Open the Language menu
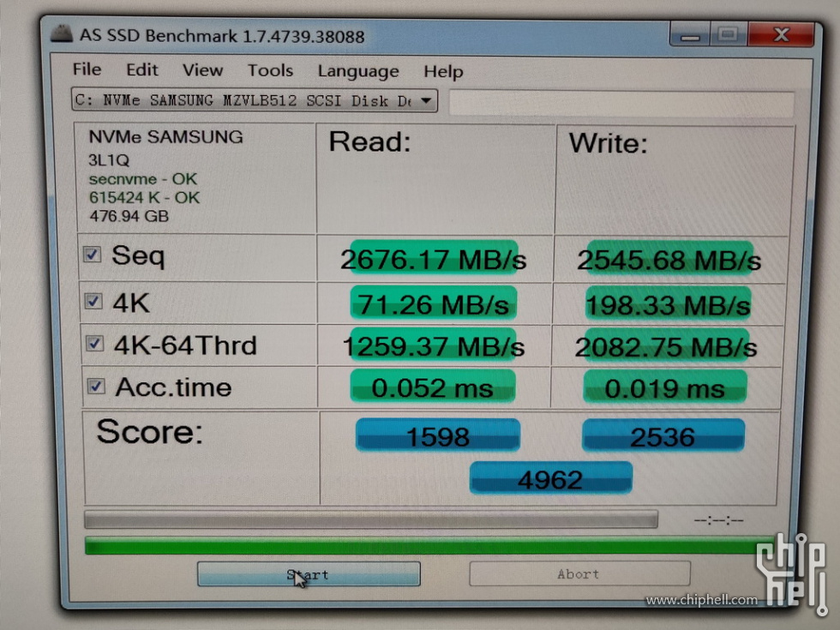The image size is (840, 630). click(358, 71)
